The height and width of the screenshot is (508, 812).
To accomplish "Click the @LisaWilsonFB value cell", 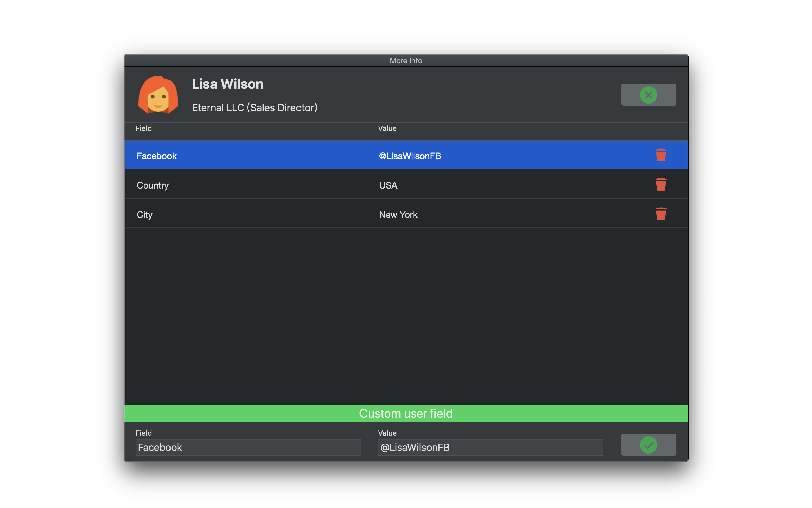I will 410,156.
